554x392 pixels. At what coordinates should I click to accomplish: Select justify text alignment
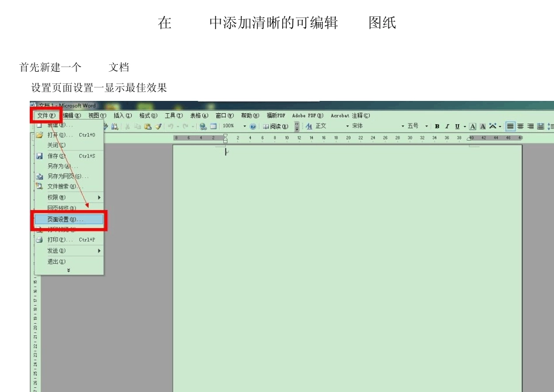coord(510,126)
